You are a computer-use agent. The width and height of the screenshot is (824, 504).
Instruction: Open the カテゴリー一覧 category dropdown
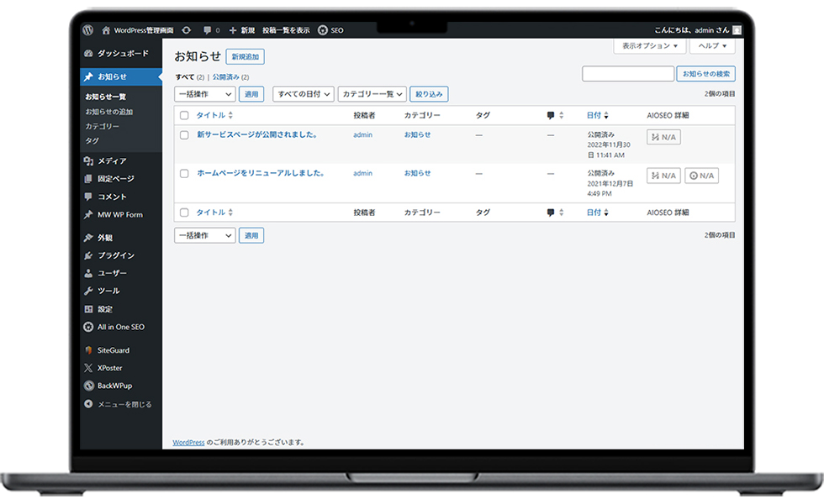pyautogui.click(x=372, y=94)
